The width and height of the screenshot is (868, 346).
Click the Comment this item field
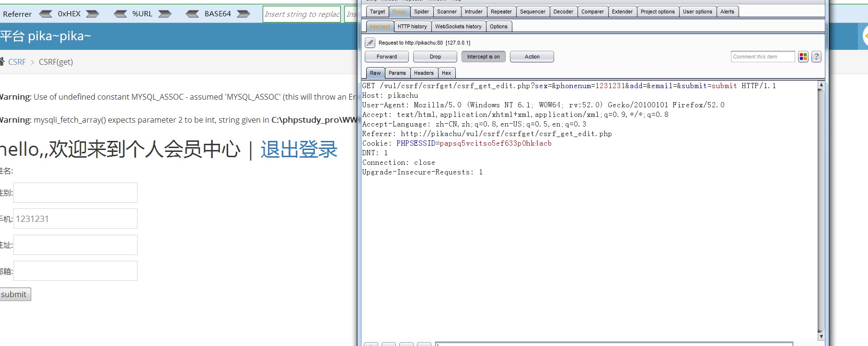pos(763,57)
